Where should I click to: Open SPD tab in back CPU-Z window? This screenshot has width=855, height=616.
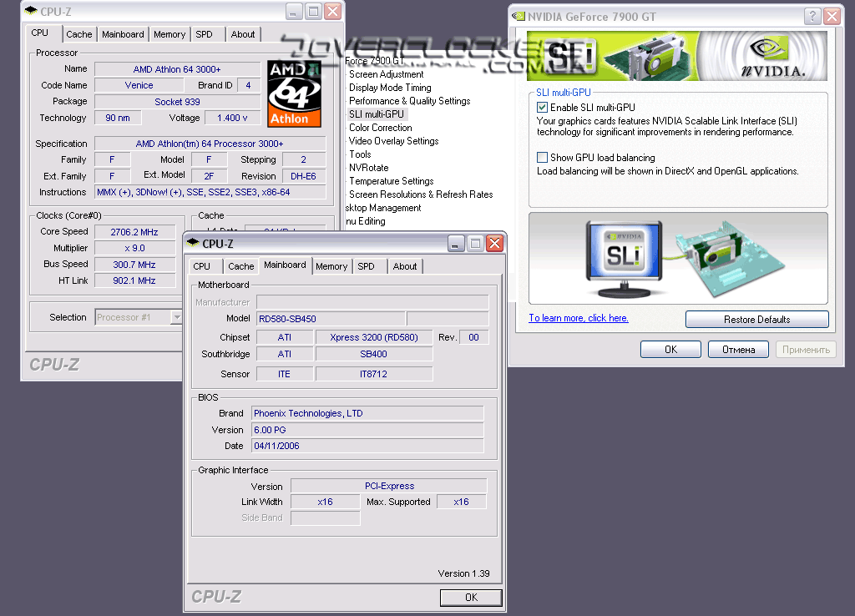tap(204, 34)
